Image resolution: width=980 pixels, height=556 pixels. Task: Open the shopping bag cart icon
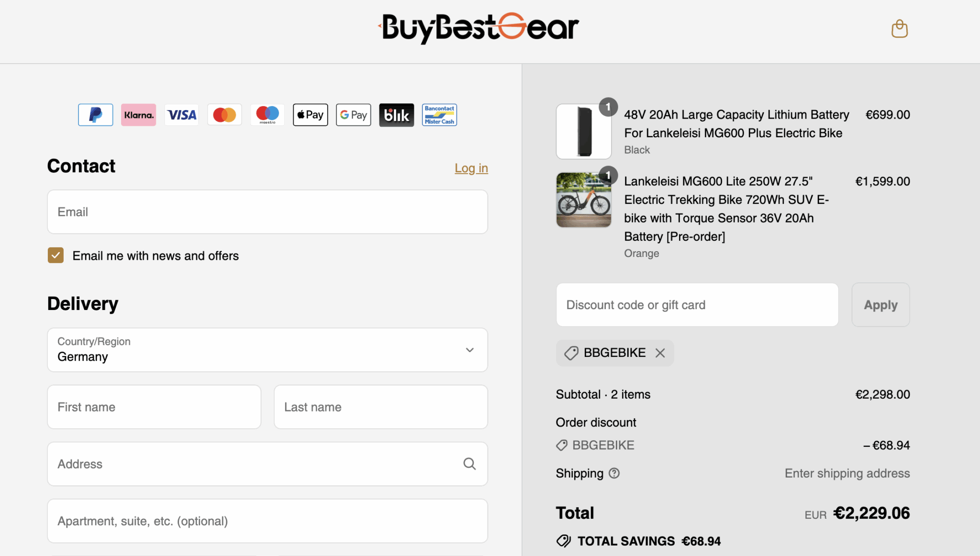900,29
